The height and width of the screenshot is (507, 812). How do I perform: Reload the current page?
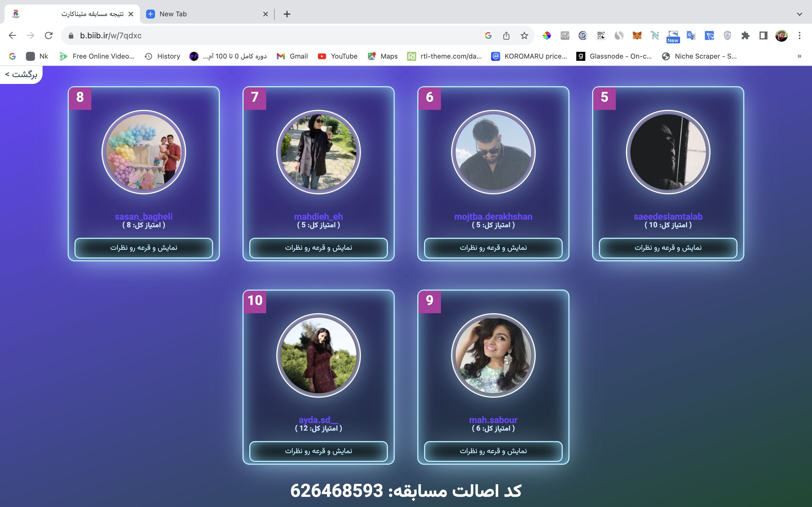[49, 35]
